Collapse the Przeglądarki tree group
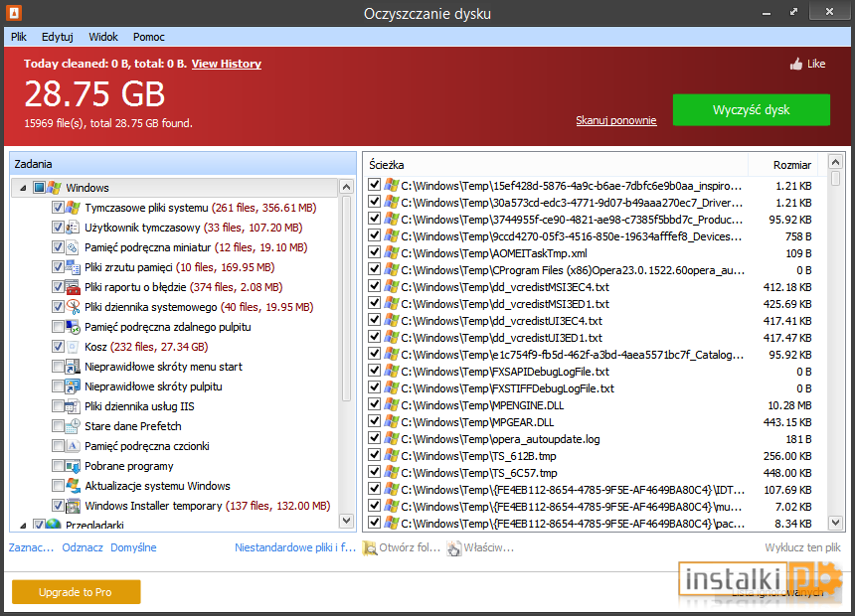 [23, 526]
